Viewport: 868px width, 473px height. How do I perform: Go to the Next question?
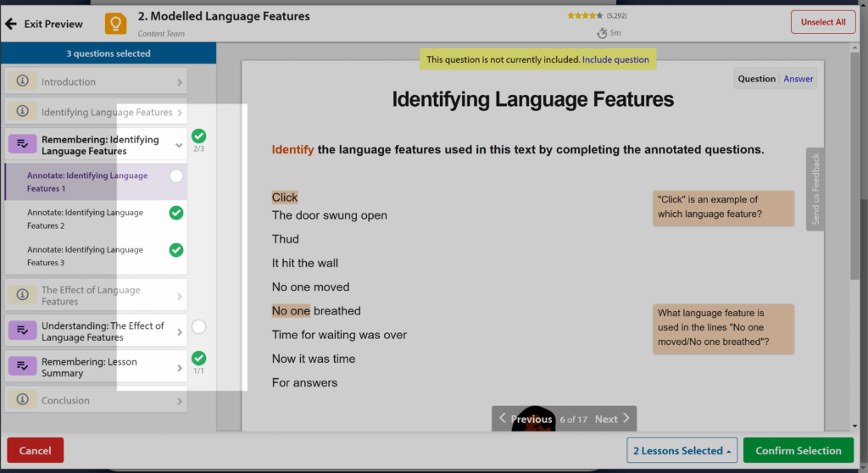tap(612, 419)
